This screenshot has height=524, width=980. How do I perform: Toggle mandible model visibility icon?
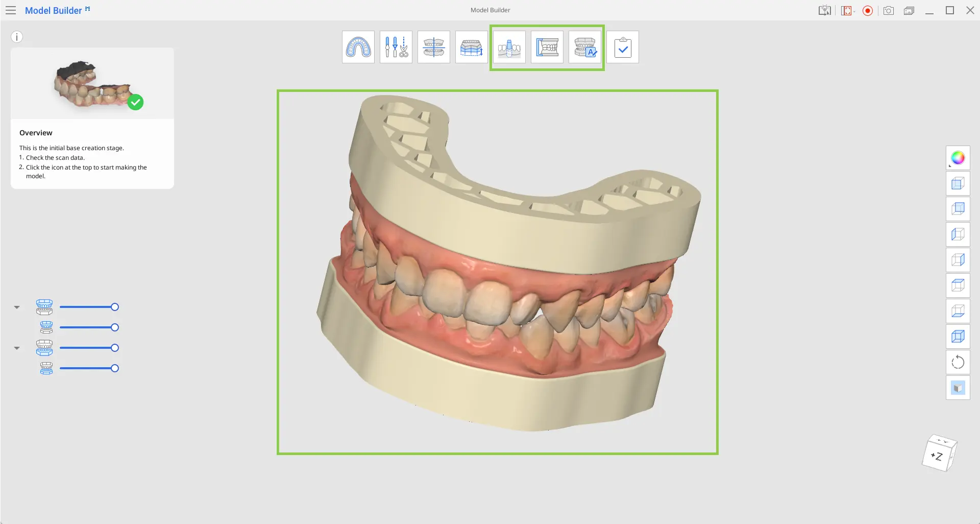coord(44,348)
